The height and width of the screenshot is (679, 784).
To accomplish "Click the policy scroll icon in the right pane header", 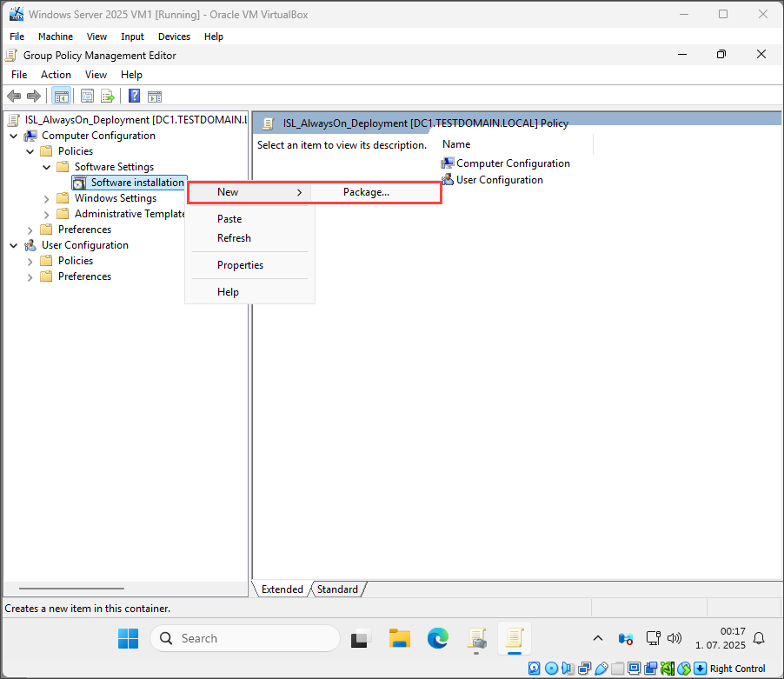I will pos(269,123).
